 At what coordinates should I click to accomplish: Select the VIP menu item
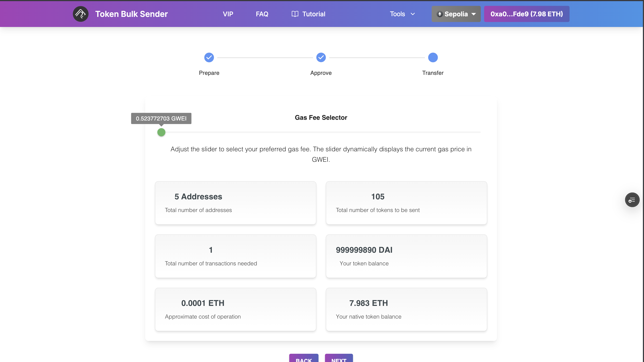click(228, 14)
